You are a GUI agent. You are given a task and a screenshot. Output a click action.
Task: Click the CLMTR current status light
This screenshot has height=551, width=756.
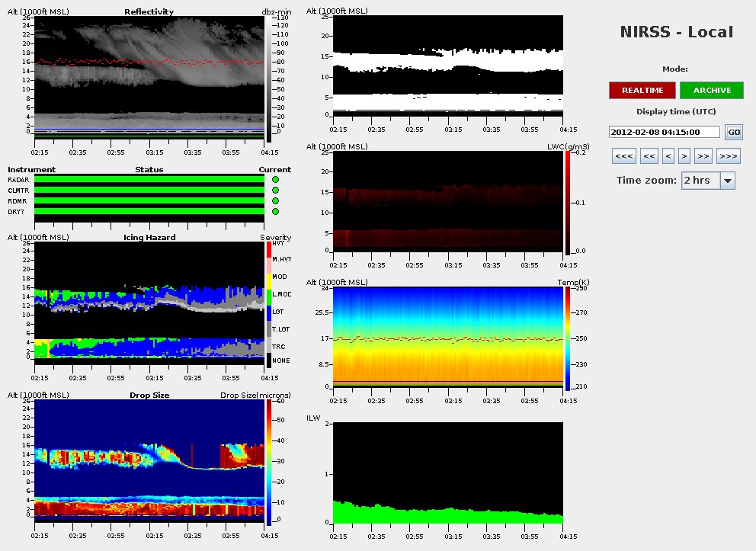275,190
